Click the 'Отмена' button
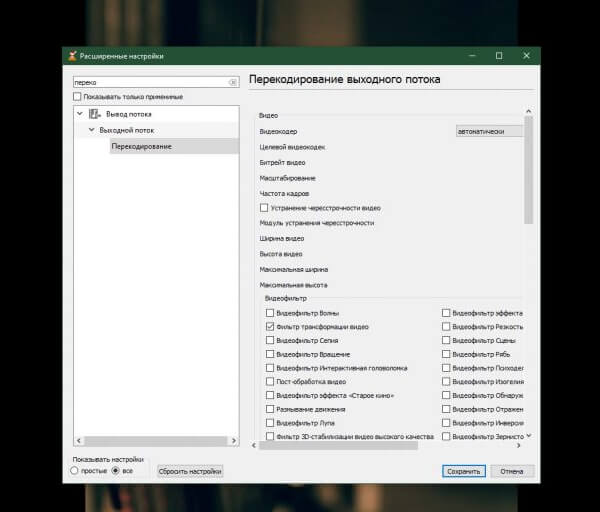Image resolution: width=600 pixels, height=512 pixels. pyautogui.click(x=512, y=471)
